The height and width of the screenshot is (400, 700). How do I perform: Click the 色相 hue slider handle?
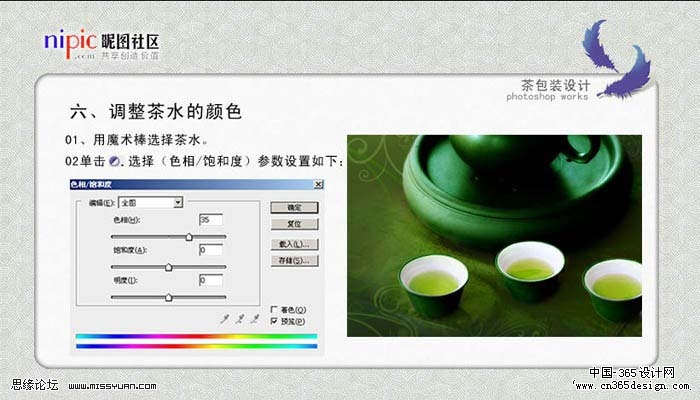(x=189, y=237)
